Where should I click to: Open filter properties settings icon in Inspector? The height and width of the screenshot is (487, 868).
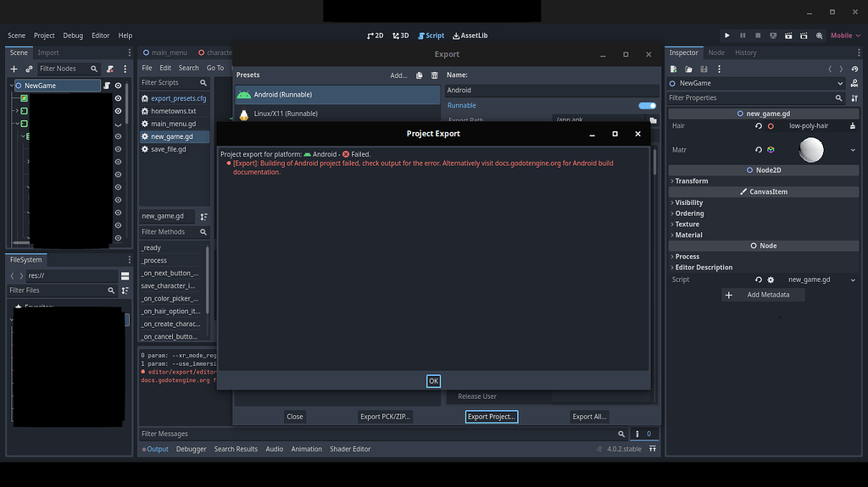854,98
